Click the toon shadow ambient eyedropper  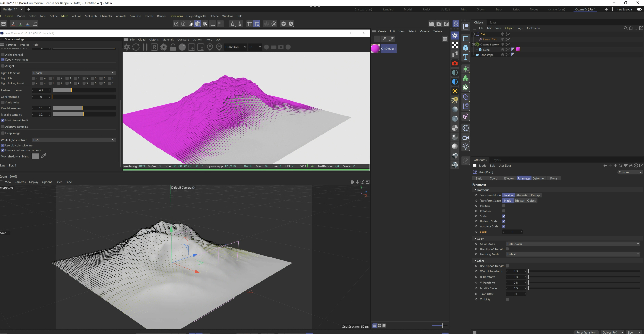[x=44, y=156]
